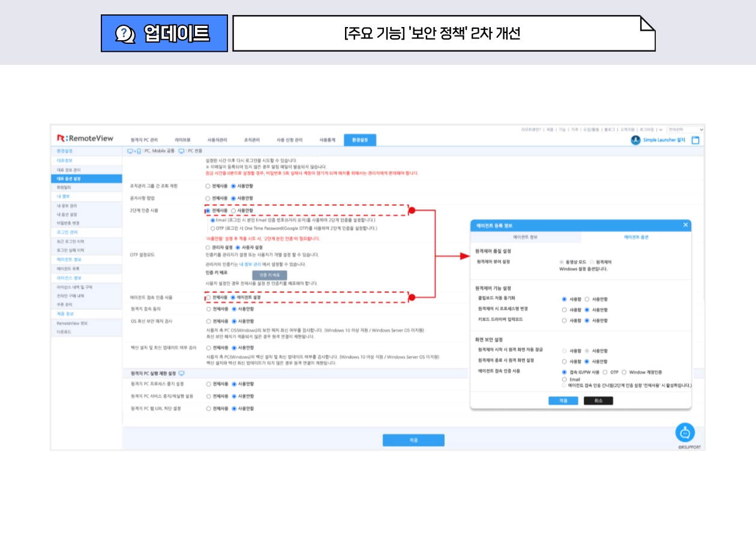Select 전체사용 for 백신 설치 및 최신 업데이트 여부 검사
Screen dimensions: 756x535
pos(208,347)
